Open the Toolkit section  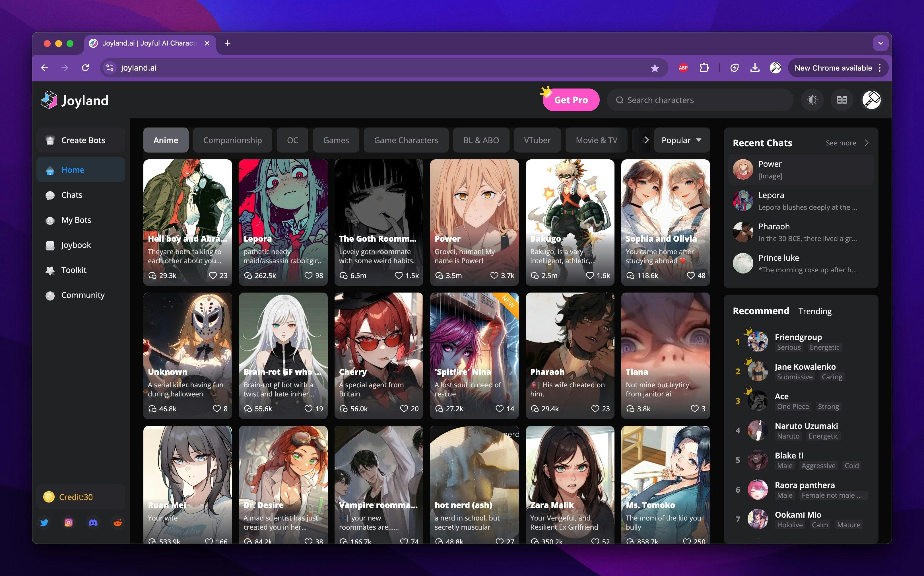[x=73, y=270]
